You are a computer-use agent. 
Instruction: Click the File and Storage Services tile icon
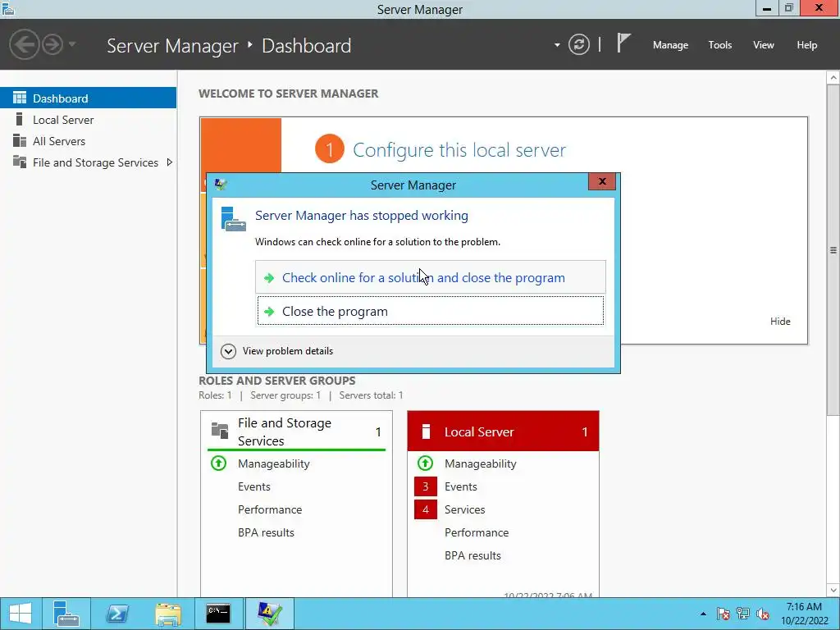[x=220, y=430]
